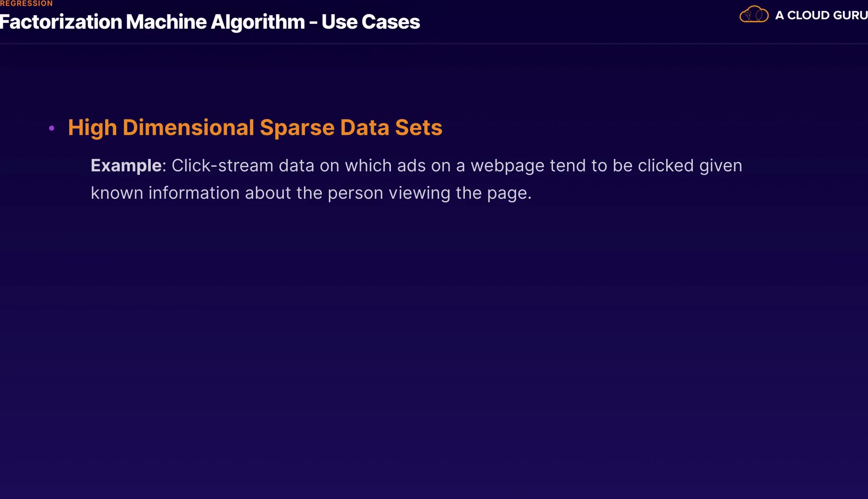
Task: Click the word "Dimensional" in the heading
Action: 188,128
